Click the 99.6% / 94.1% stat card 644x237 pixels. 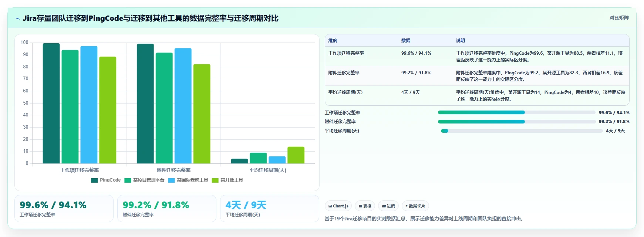64,209
